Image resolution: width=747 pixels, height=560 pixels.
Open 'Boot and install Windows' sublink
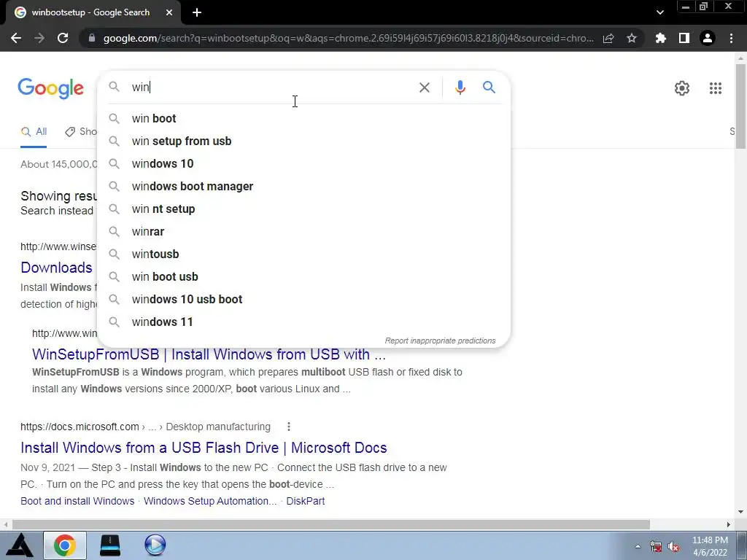point(77,501)
